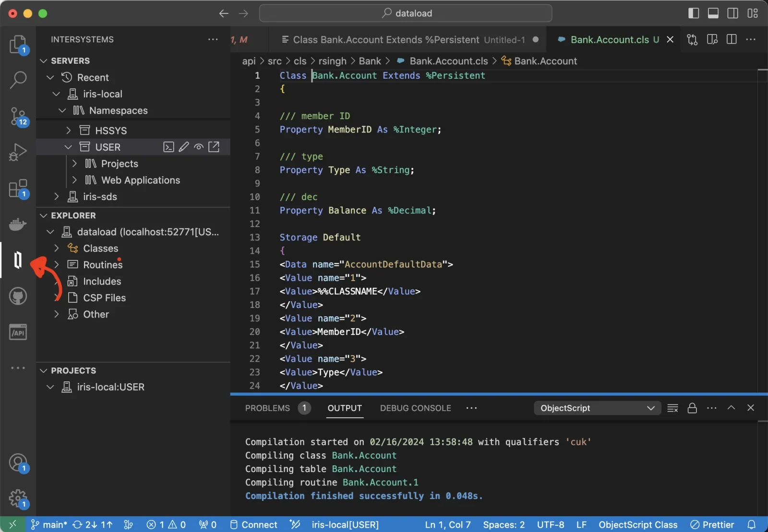Image resolution: width=768 pixels, height=532 pixels.
Task: Open Run and Debug view
Action: point(18,153)
